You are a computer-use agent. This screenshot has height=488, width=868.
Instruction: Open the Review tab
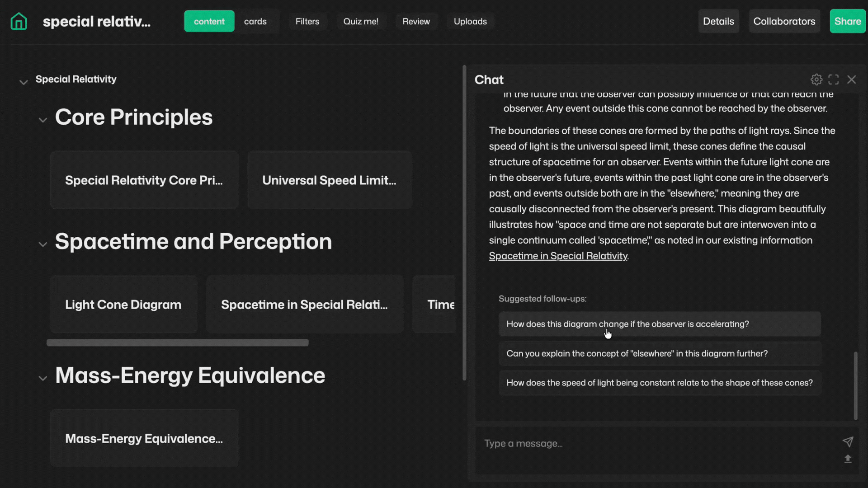(x=416, y=21)
